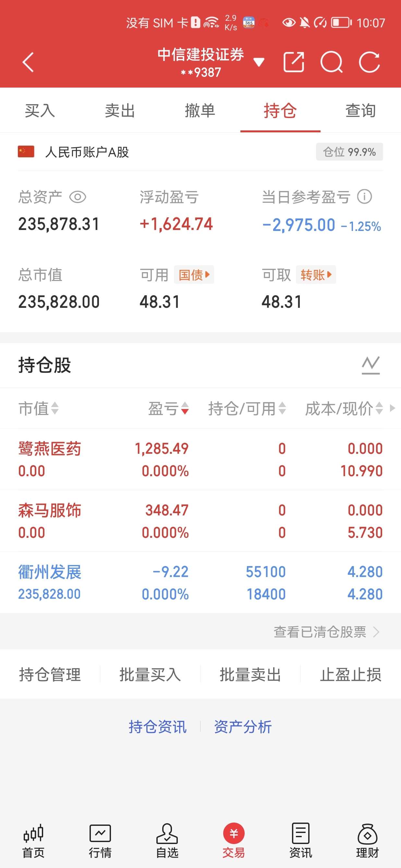Viewport: 401px width, 868px height.
Task: Sort holdings by 成本/现价 column
Action: (x=344, y=408)
